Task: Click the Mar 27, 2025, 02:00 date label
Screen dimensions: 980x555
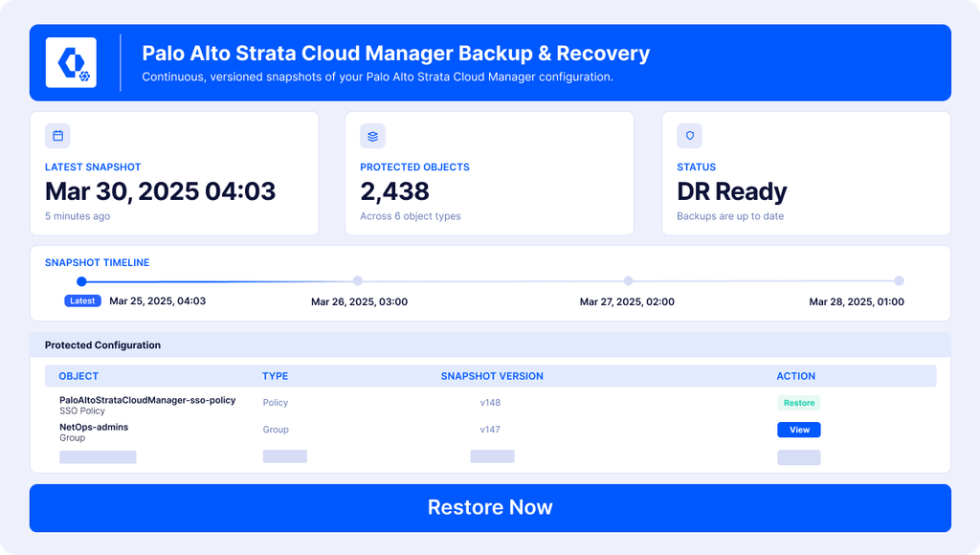Action: point(627,301)
